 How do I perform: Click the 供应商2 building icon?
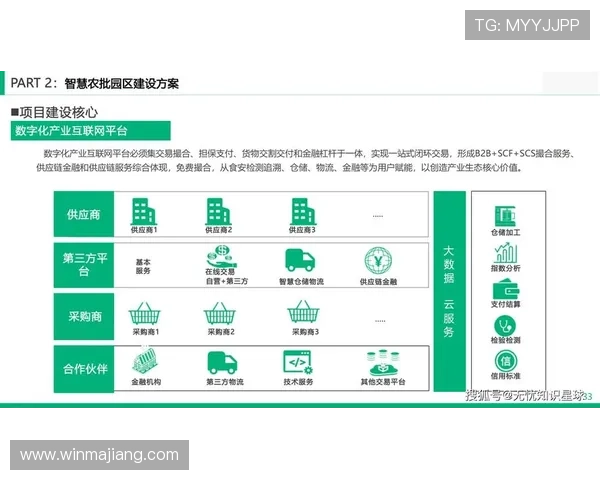tap(218, 211)
